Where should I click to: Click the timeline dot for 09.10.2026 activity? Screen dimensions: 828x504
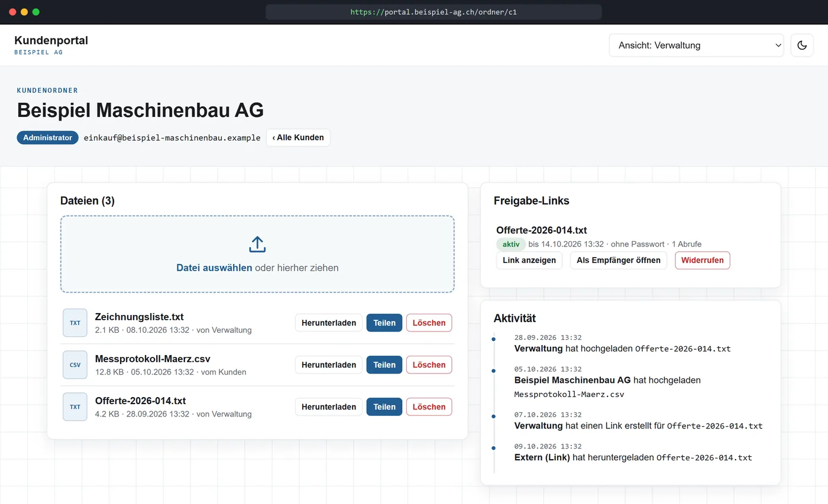(x=494, y=448)
